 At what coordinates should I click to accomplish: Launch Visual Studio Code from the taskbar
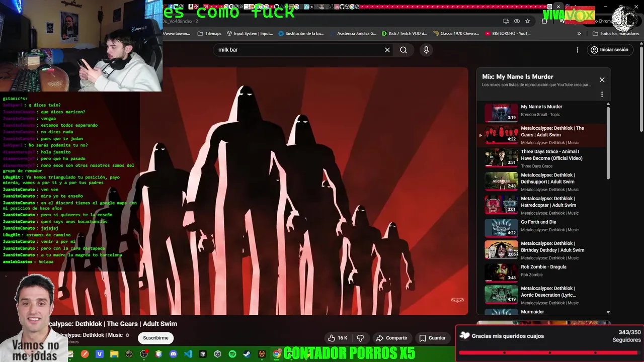click(188, 354)
